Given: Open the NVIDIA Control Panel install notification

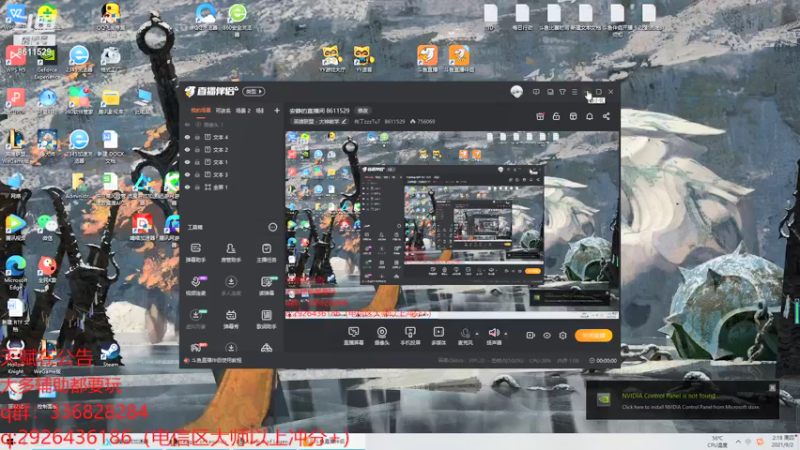Looking at the screenshot, I should tap(682, 401).
